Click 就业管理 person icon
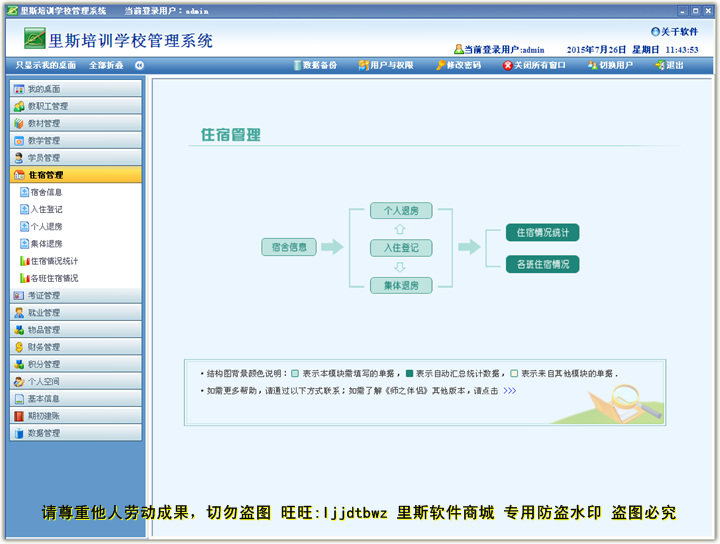The image size is (720, 544). [x=19, y=313]
